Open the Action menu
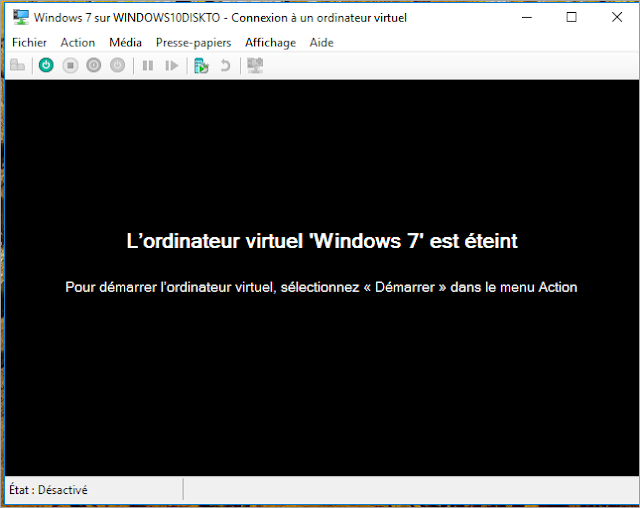Screen dimensions: 640x508 point(78,42)
